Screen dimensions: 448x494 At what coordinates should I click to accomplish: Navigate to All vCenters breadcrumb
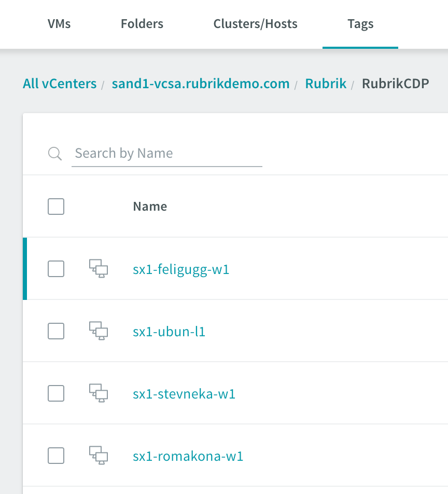(x=60, y=84)
